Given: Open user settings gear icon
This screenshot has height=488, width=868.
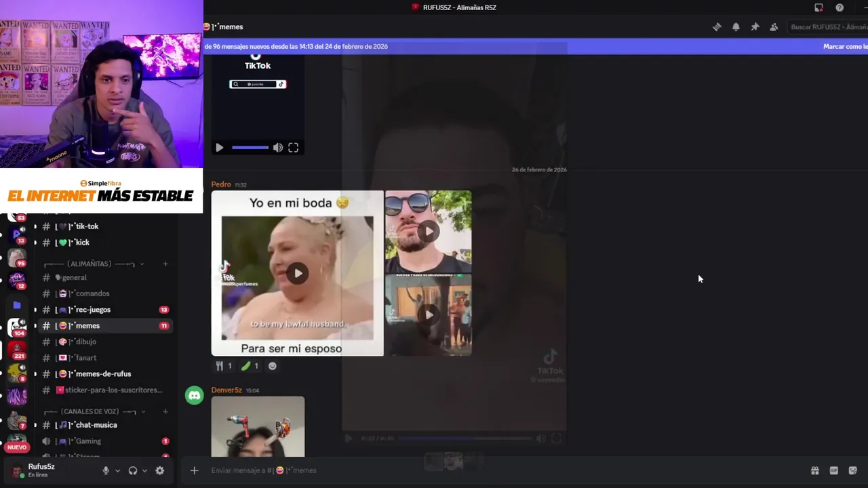Looking at the screenshot, I should coord(160,470).
